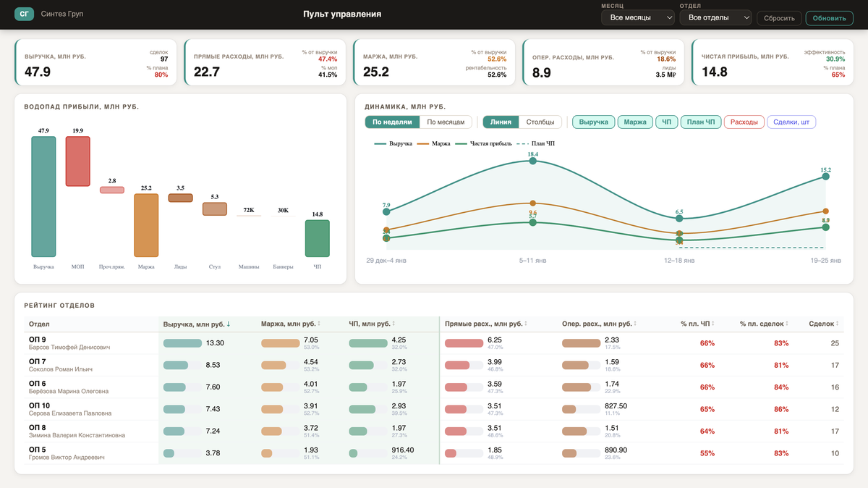This screenshot has height=488, width=868.
Task: Click the 86% план сделок value
Action: click(781, 410)
